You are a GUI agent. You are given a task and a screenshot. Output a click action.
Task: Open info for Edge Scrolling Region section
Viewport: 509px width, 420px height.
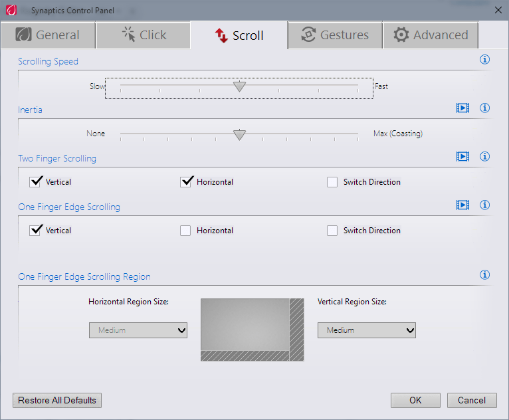(484, 274)
